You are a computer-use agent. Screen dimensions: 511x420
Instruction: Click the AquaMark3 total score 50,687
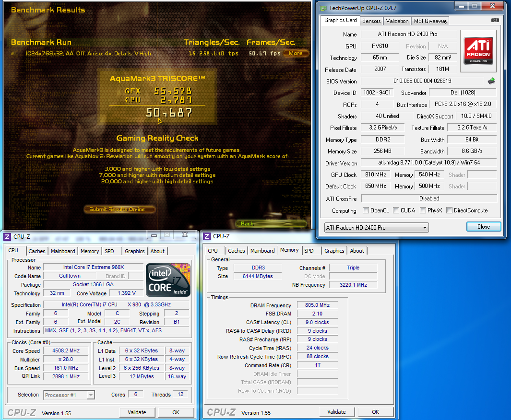[x=169, y=113]
